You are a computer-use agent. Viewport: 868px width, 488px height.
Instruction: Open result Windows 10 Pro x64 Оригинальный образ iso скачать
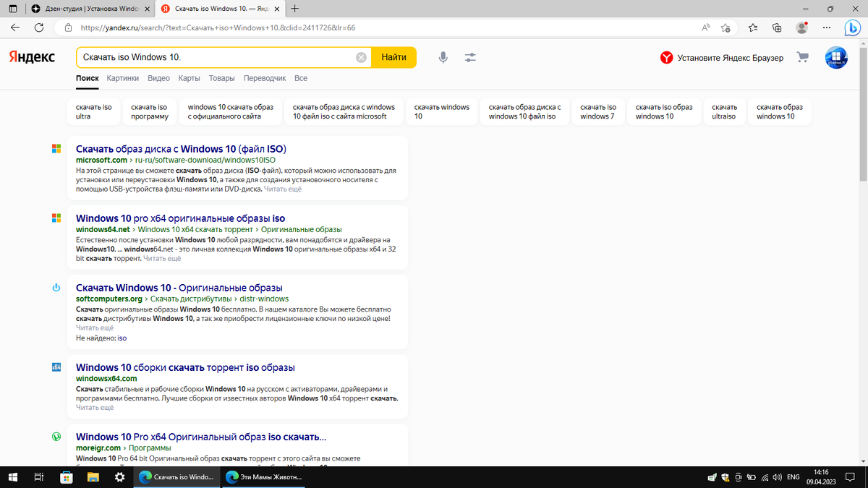point(201,437)
